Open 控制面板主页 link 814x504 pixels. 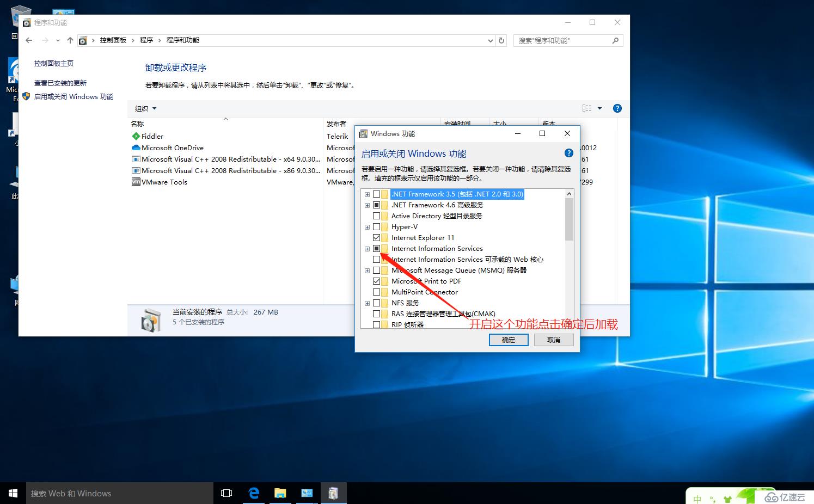(54, 64)
